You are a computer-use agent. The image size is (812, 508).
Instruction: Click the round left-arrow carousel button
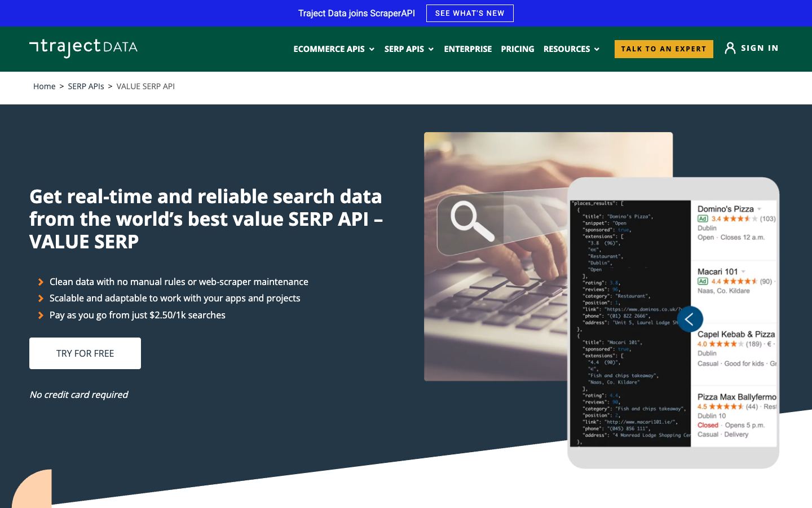(x=690, y=319)
